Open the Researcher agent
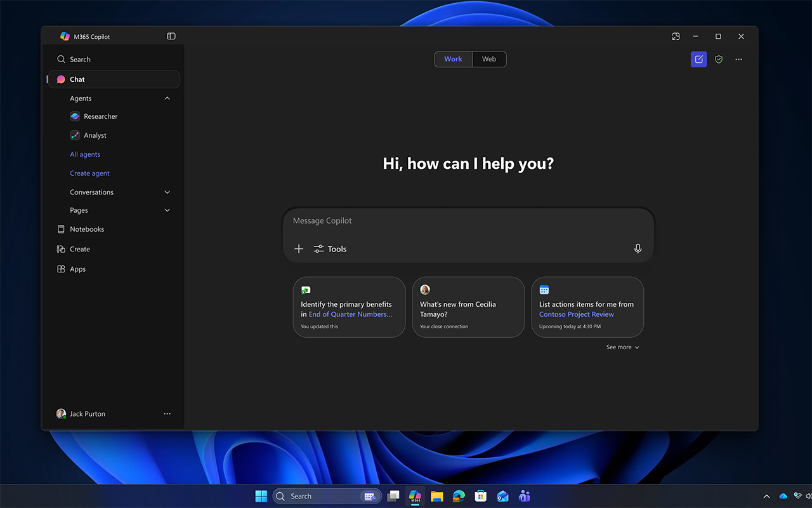 tap(94, 116)
